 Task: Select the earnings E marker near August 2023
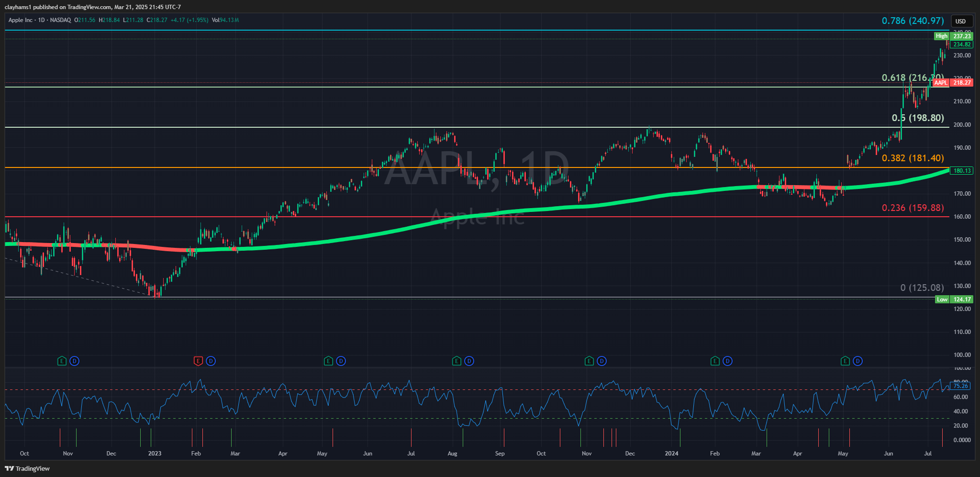pos(457,361)
